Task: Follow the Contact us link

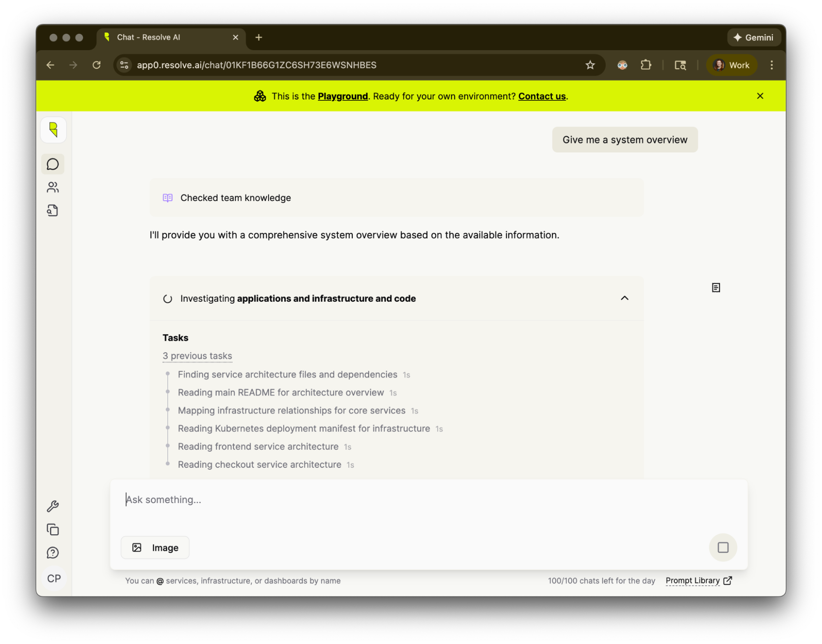Action: point(542,96)
